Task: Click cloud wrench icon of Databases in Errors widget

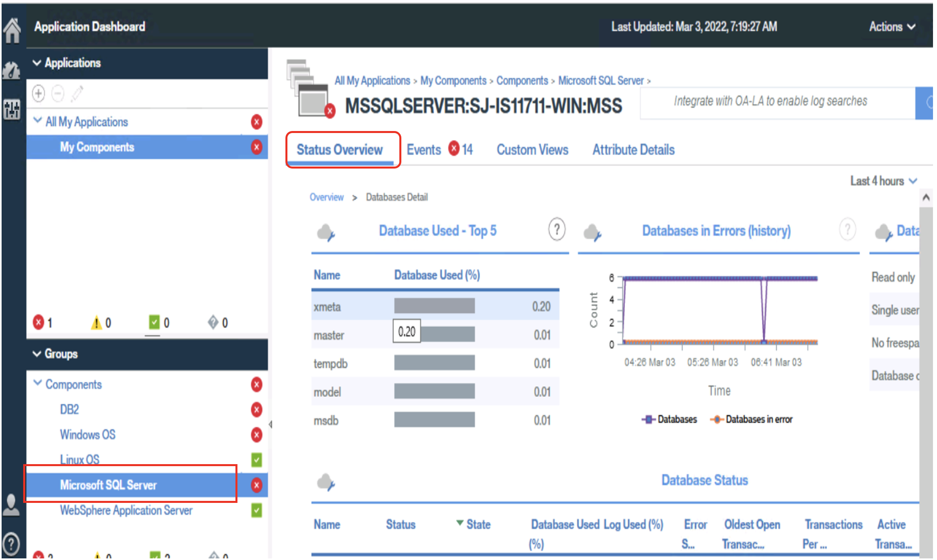Action: 592,232
